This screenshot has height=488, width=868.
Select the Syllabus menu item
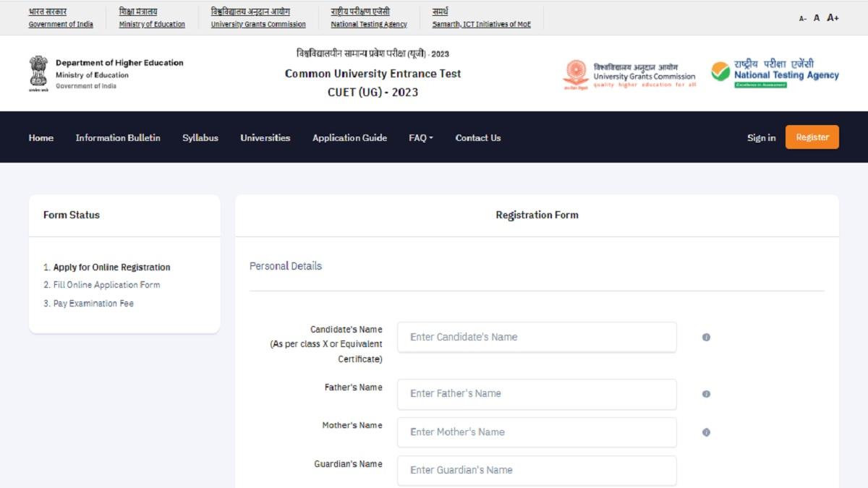click(x=200, y=137)
